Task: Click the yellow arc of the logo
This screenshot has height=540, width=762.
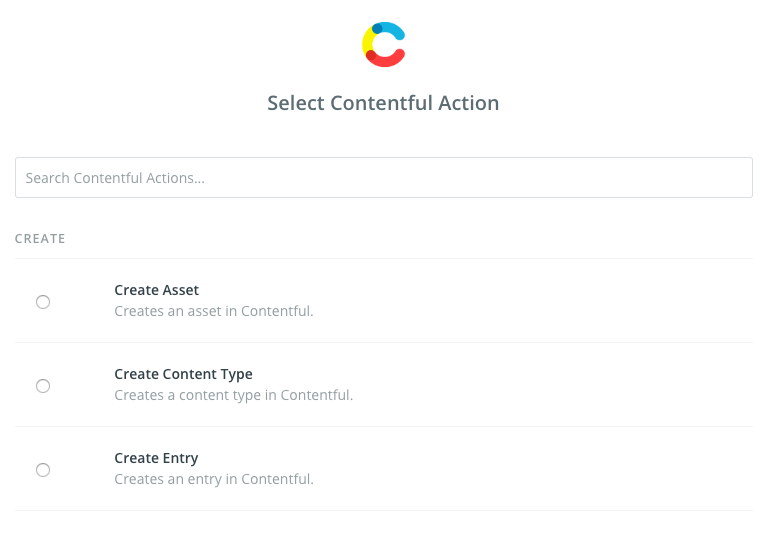Action: click(x=367, y=41)
